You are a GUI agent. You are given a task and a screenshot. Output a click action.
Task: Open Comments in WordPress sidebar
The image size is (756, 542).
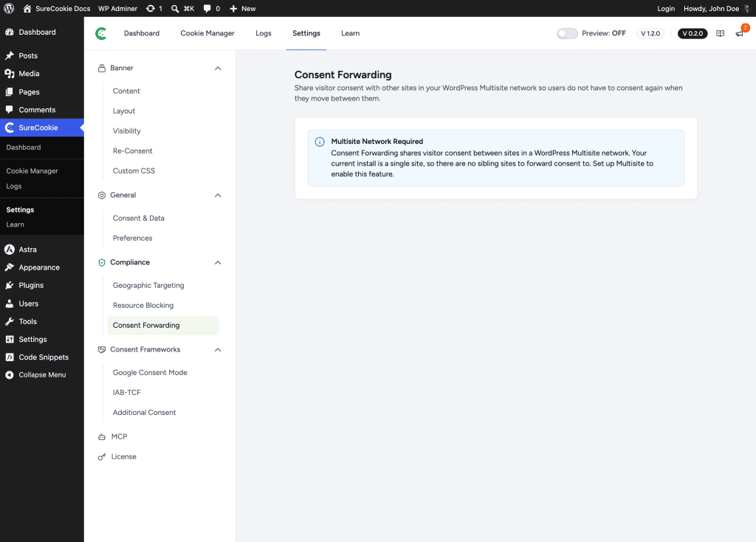coord(37,109)
